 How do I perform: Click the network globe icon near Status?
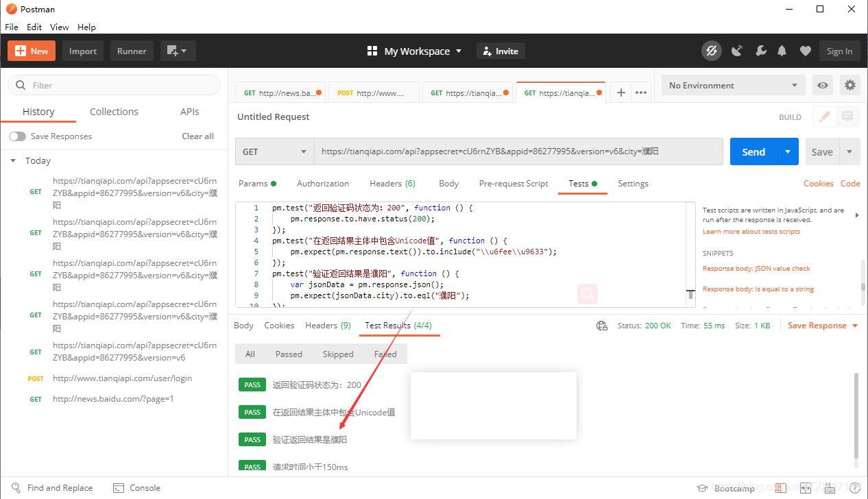click(602, 326)
